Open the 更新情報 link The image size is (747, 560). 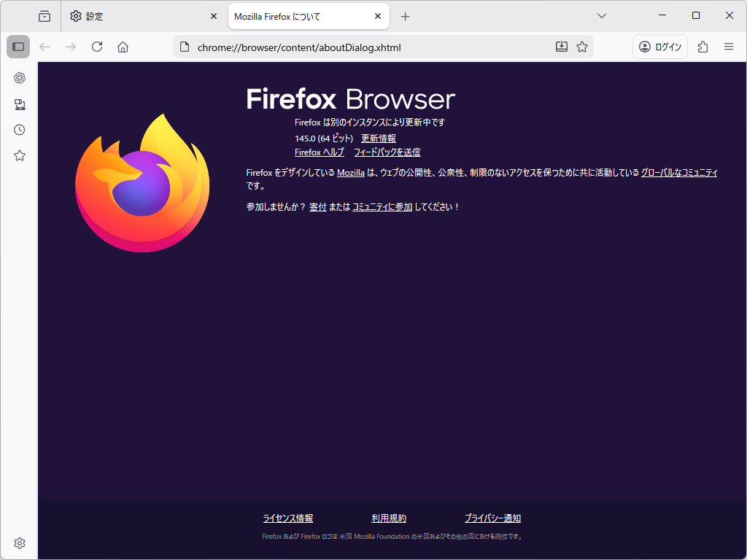377,138
